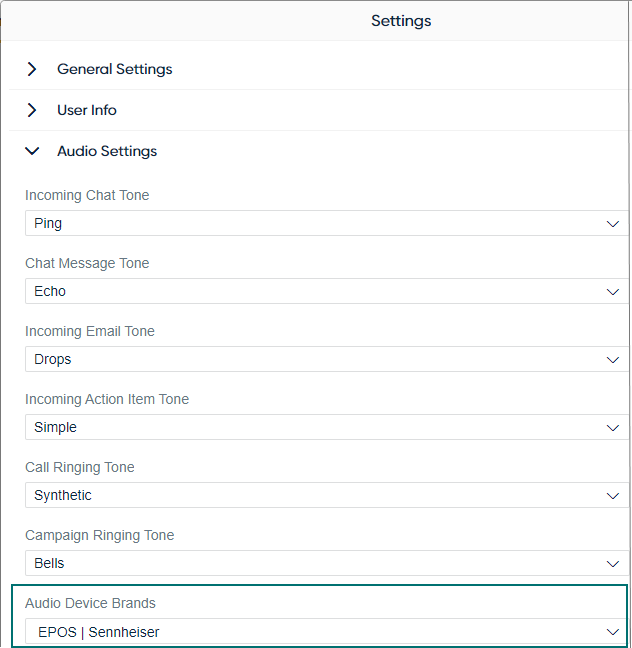Click down arrow on Audio Device Brands
The height and width of the screenshot is (648, 632).
(x=613, y=632)
